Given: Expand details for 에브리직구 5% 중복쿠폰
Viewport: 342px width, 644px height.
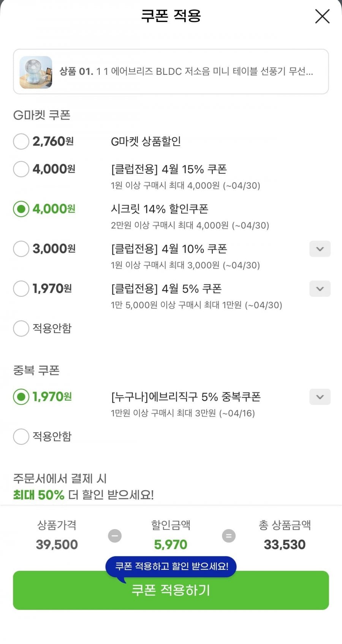Looking at the screenshot, I should (320, 397).
